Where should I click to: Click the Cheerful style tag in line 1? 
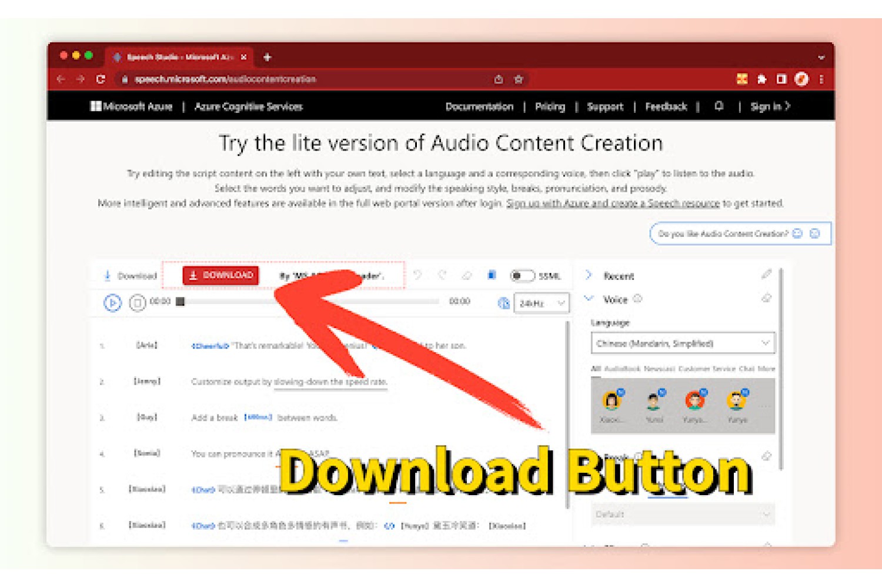pos(210,346)
